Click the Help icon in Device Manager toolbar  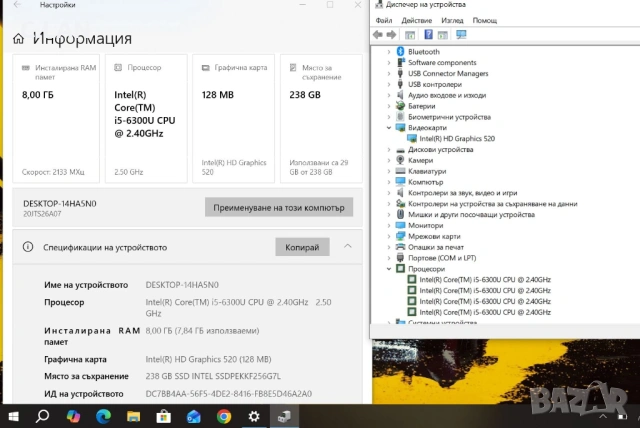click(428, 35)
